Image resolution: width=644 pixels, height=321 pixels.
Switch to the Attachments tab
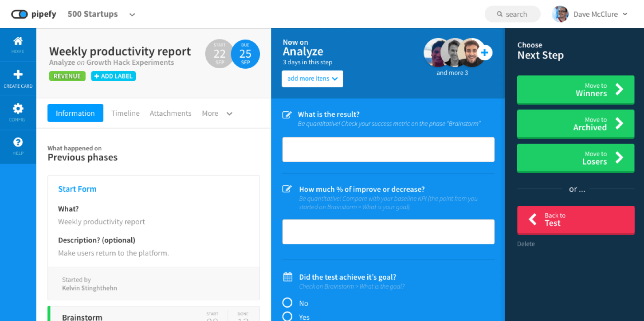pos(170,114)
